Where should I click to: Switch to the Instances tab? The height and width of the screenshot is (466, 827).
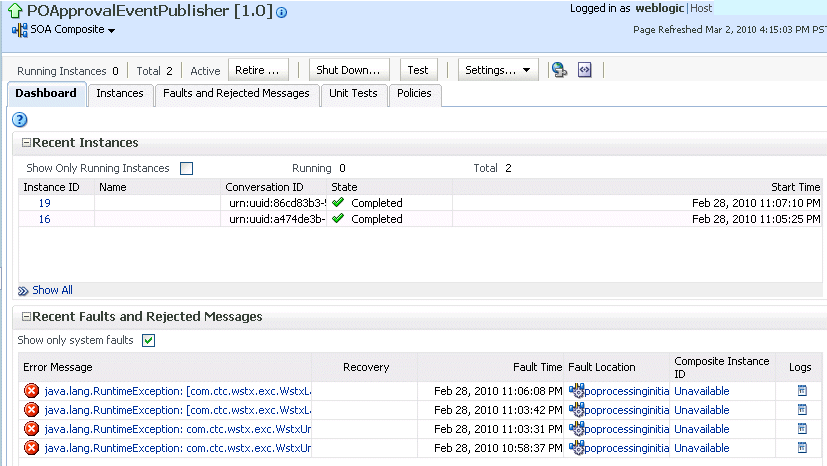[120, 94]
